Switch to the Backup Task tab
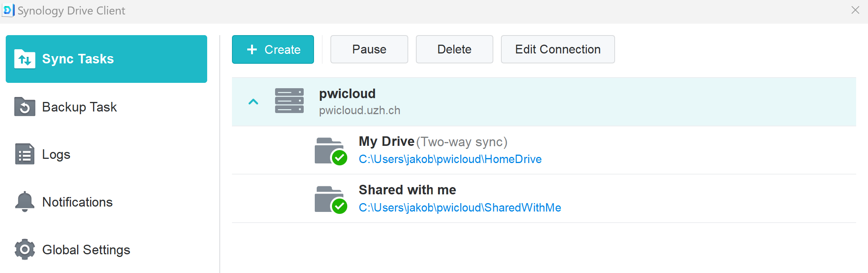The height and width of the screenshot is (273, 868). coord(106,107)
